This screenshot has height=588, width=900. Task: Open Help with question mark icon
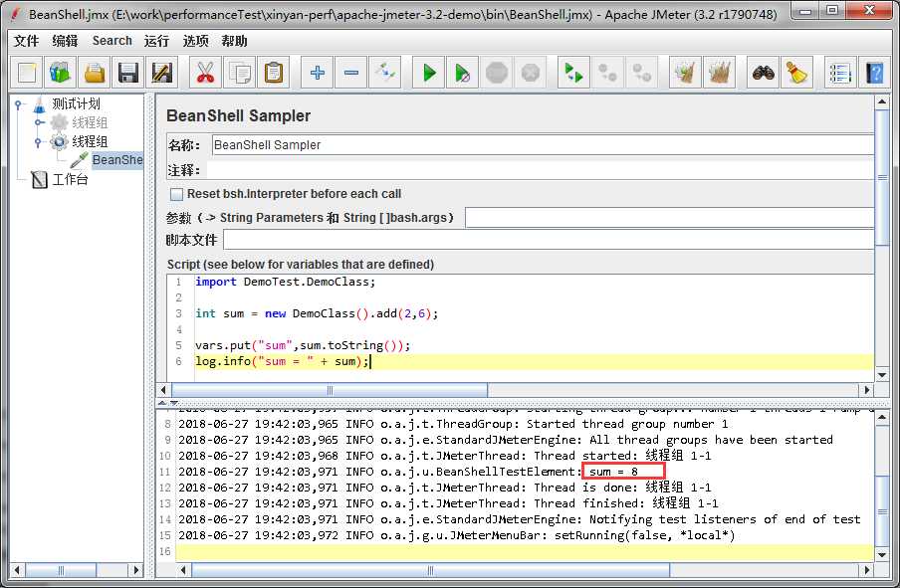point(874,73)
